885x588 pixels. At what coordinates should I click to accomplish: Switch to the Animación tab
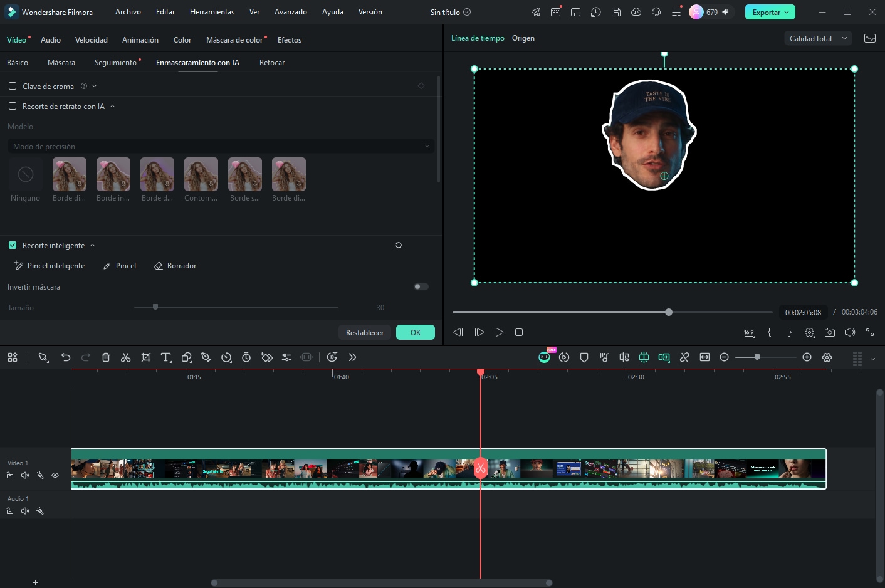click(140, 39)
